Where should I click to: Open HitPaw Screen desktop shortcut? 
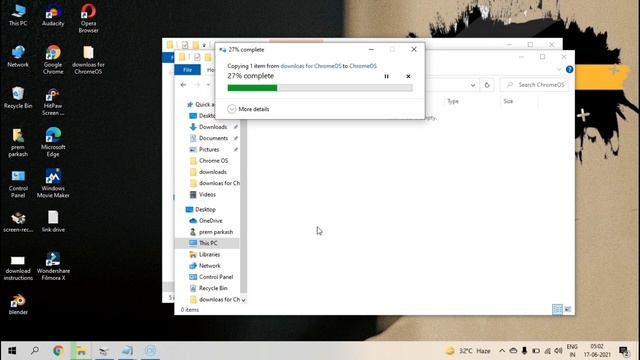[53, 102]
